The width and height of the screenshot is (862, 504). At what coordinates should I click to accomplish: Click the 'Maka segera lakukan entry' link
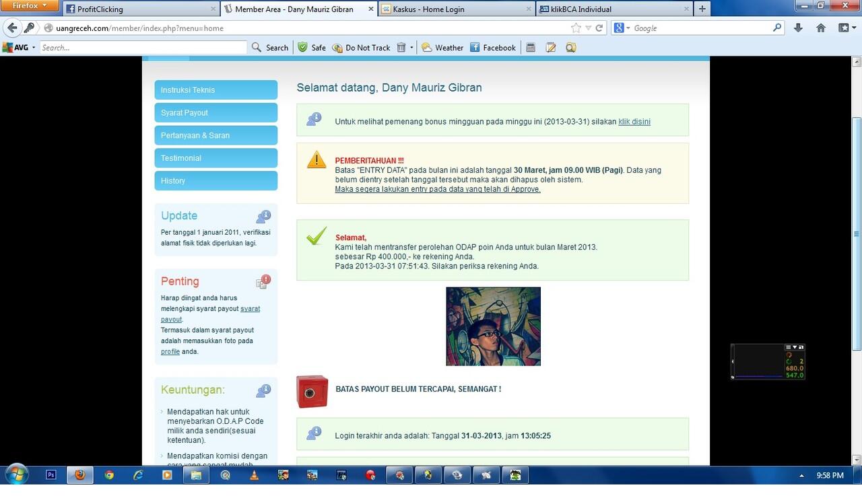(x=438, y=189)
